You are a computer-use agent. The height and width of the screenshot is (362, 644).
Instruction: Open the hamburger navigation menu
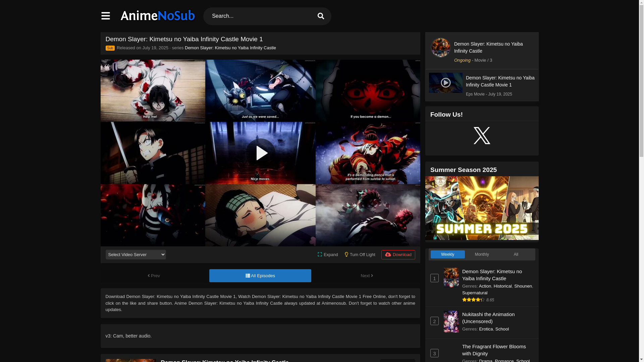click(105, 16)
